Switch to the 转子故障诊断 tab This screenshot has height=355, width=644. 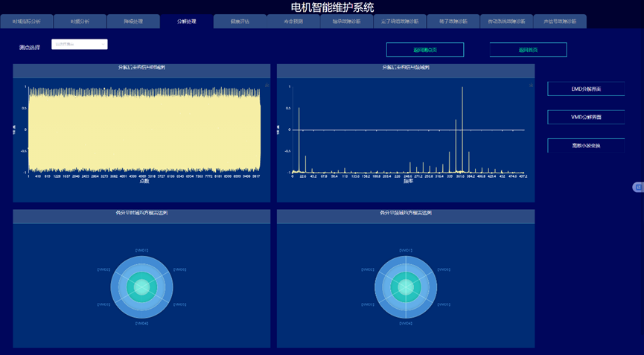(x=453, y=22)
